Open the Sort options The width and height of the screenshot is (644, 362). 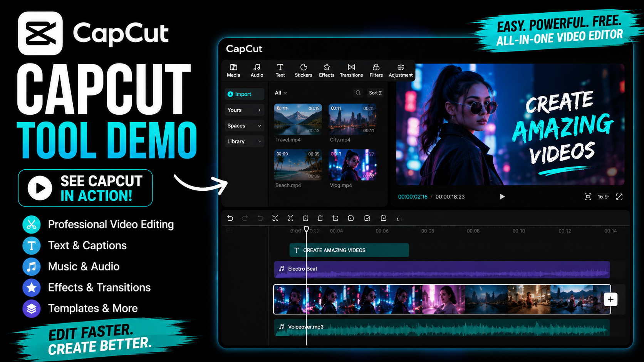pos(375,93)
